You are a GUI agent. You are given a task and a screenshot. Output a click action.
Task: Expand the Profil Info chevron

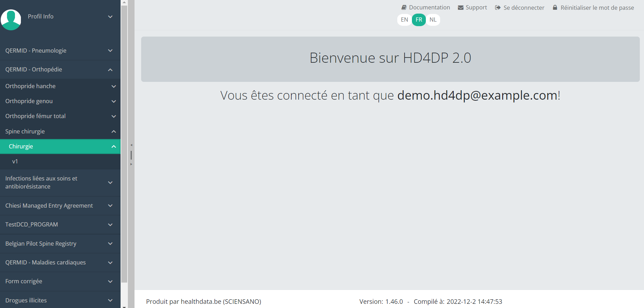tap(110, 17)
